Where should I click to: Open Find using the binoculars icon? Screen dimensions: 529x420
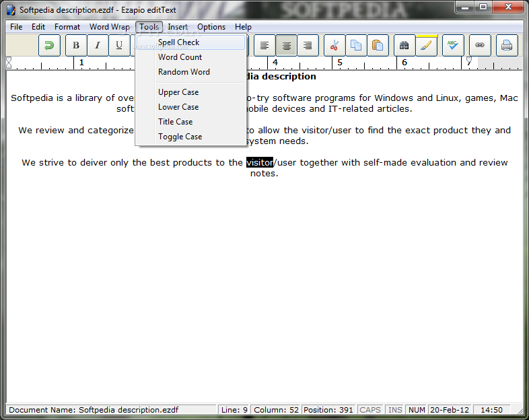pos(404,45)
